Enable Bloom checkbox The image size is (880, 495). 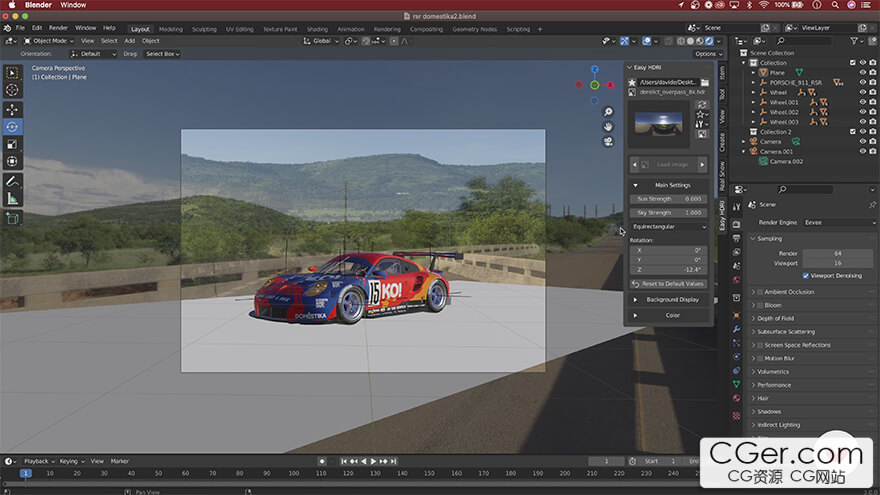(x=760, y=305)
